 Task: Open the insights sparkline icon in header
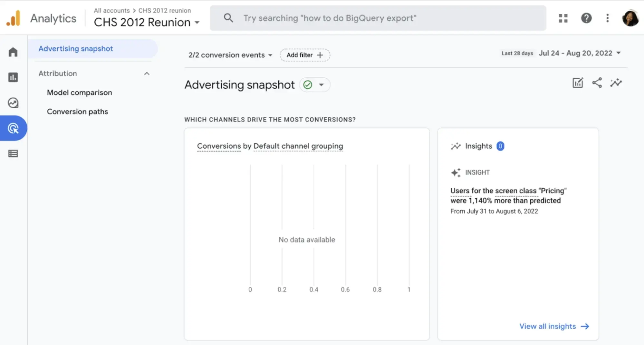pyautogui.click(x=616, y=83)
